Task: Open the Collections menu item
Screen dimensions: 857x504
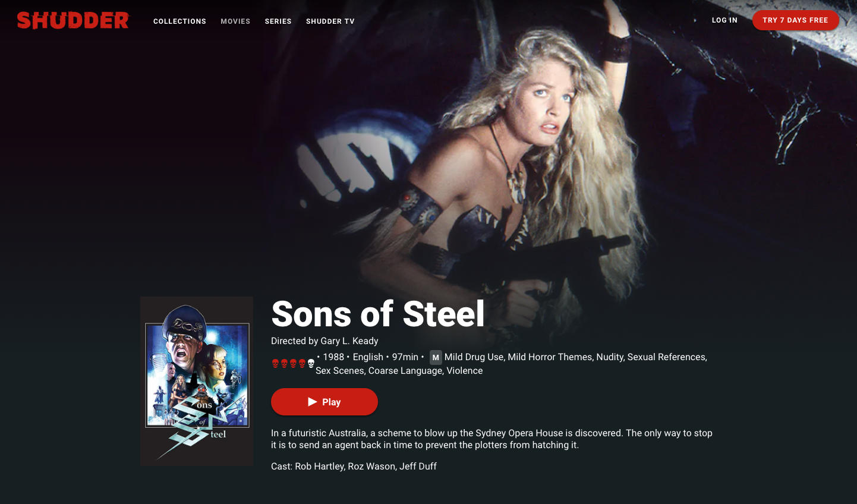Action: click(x=179, y=21)
